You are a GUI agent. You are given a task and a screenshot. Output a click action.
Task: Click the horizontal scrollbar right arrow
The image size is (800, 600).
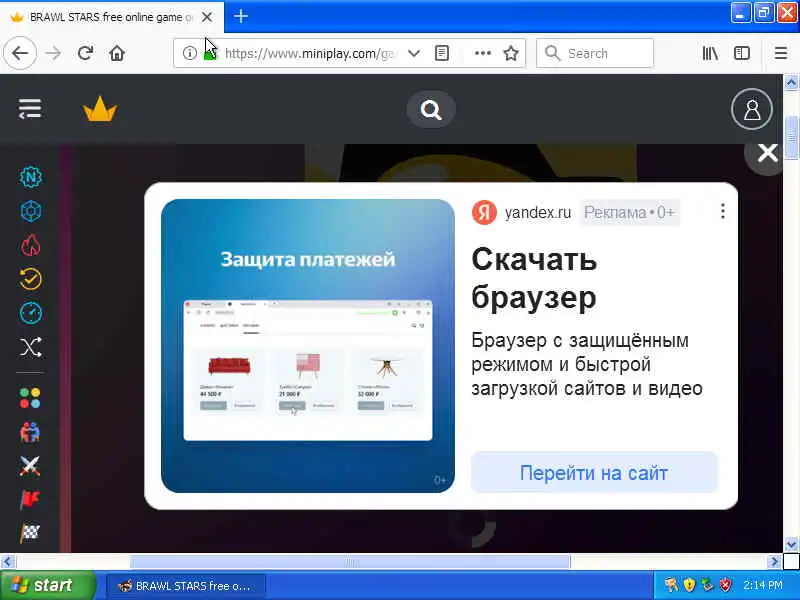774,562
